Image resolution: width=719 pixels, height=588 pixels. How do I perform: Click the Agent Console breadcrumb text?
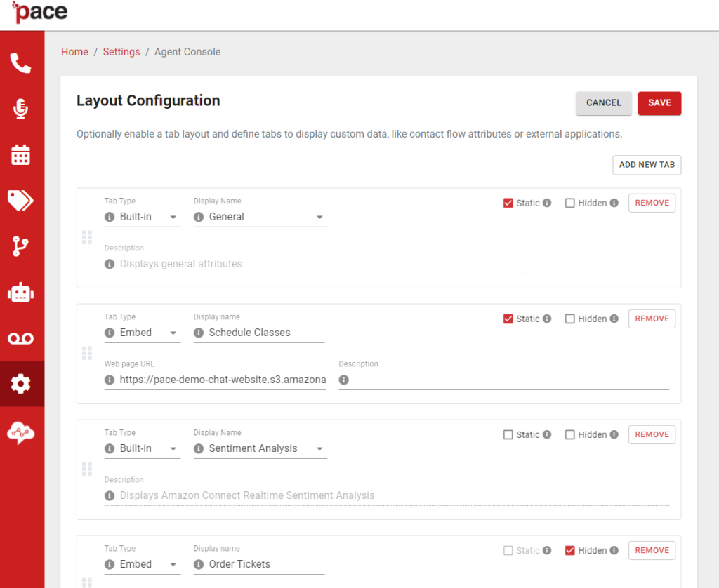(187, 52)
